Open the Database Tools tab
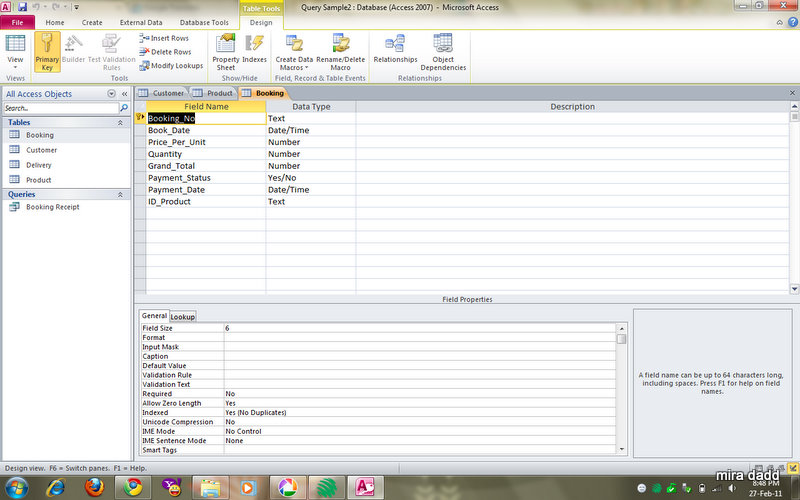The height and width of the screenshot is (500, 800). [204, 22]
